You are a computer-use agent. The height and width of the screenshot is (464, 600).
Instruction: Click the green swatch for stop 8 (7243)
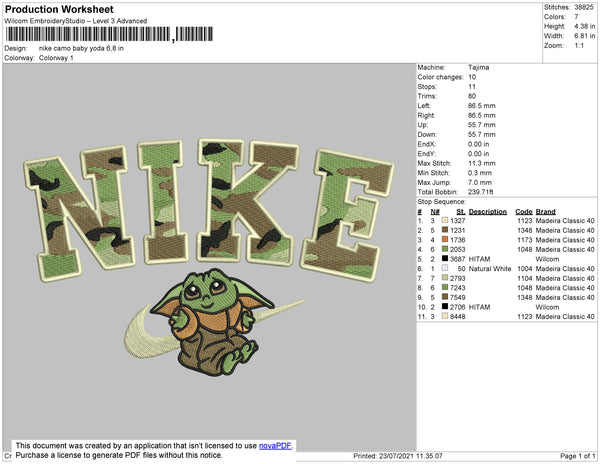click(445, 288)
